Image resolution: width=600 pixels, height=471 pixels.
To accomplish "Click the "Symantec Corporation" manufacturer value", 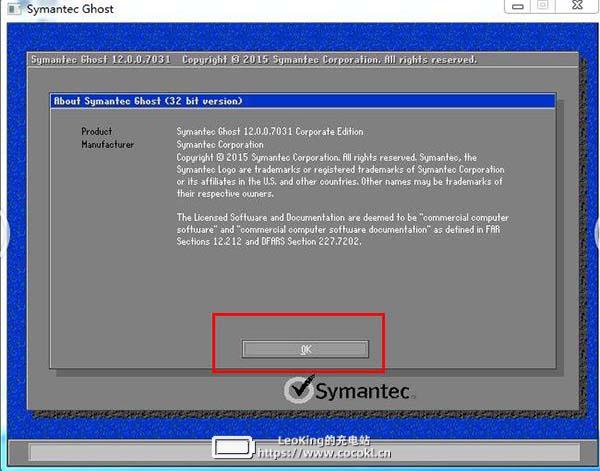I will pos(220,145).
